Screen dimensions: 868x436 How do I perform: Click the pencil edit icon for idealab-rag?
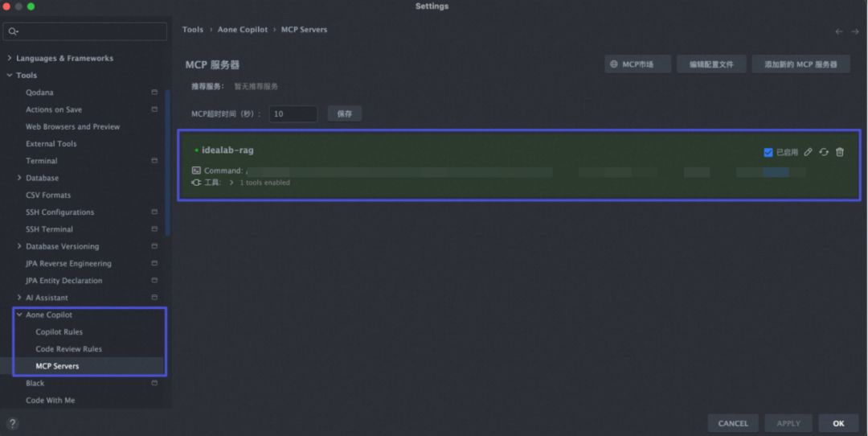point(808,152)
